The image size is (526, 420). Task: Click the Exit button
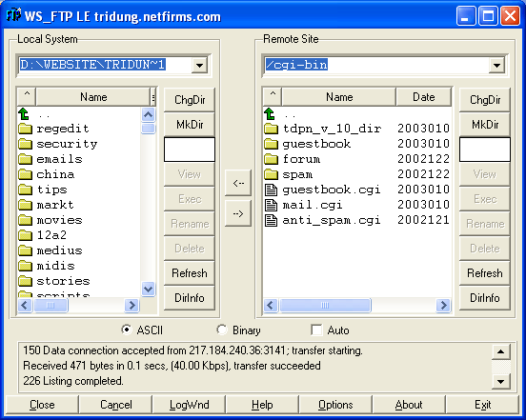click(483, 405)
